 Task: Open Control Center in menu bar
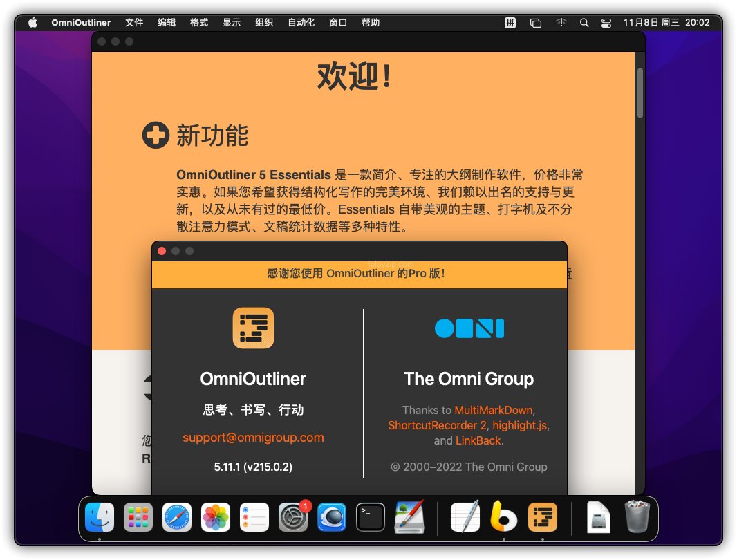tap(606, 23)
